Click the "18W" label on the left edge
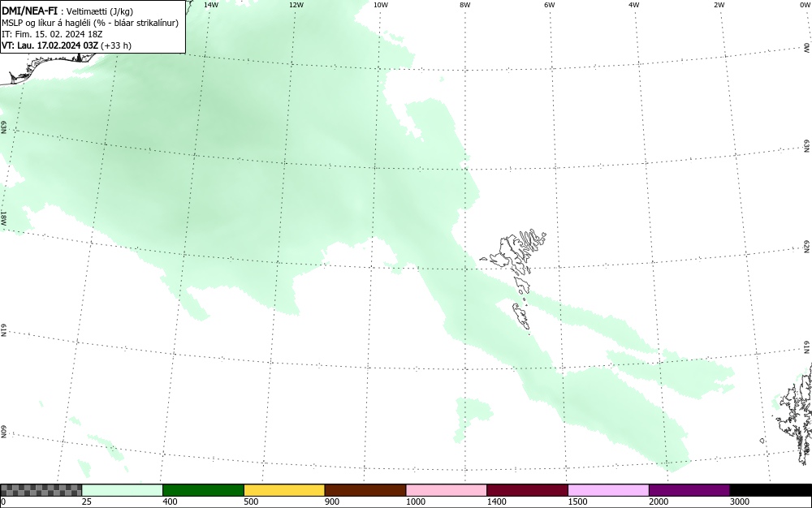 tap(3, 217)
